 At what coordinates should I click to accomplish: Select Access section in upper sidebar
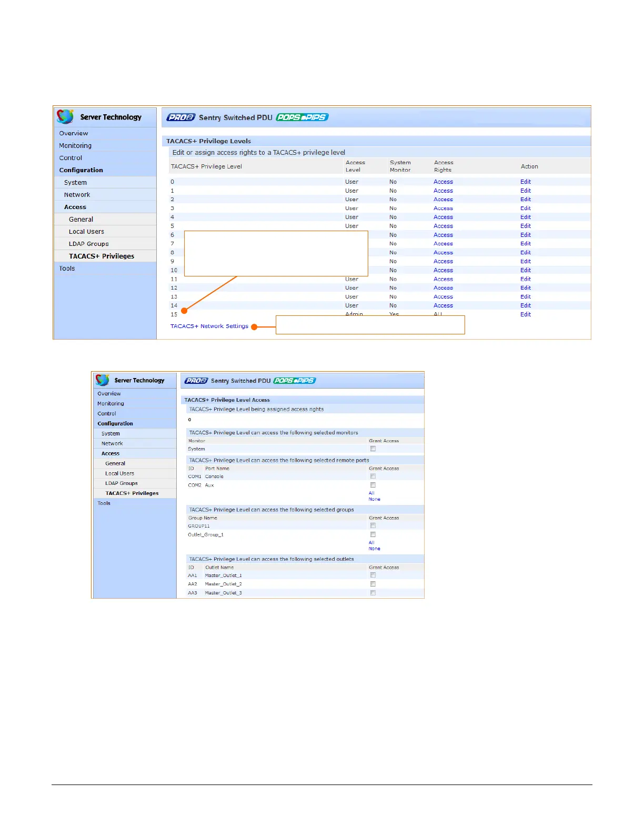tap(75, 207)
